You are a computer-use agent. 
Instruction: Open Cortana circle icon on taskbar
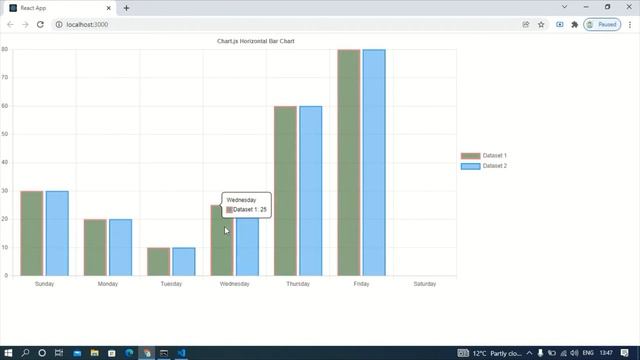pos(42,353)
